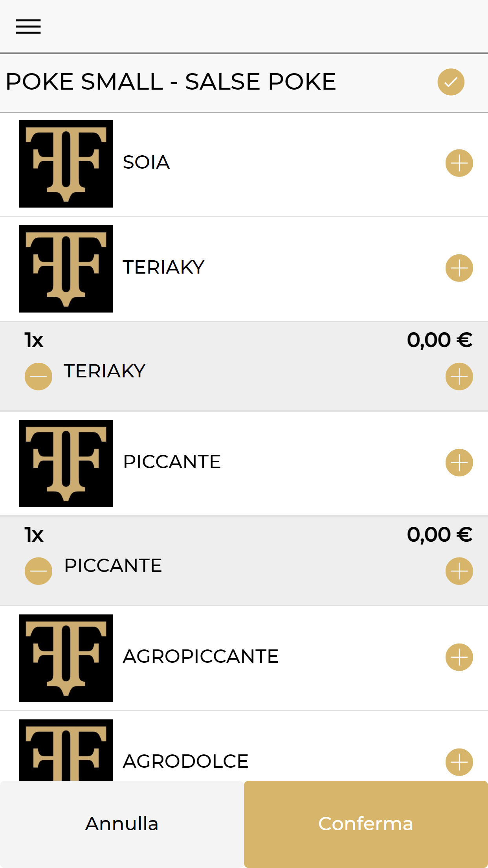Screen dimensions: 488x868
Task: Decrease selected TERIAKY quantity with minus
Action: click(x=38, y=376)
